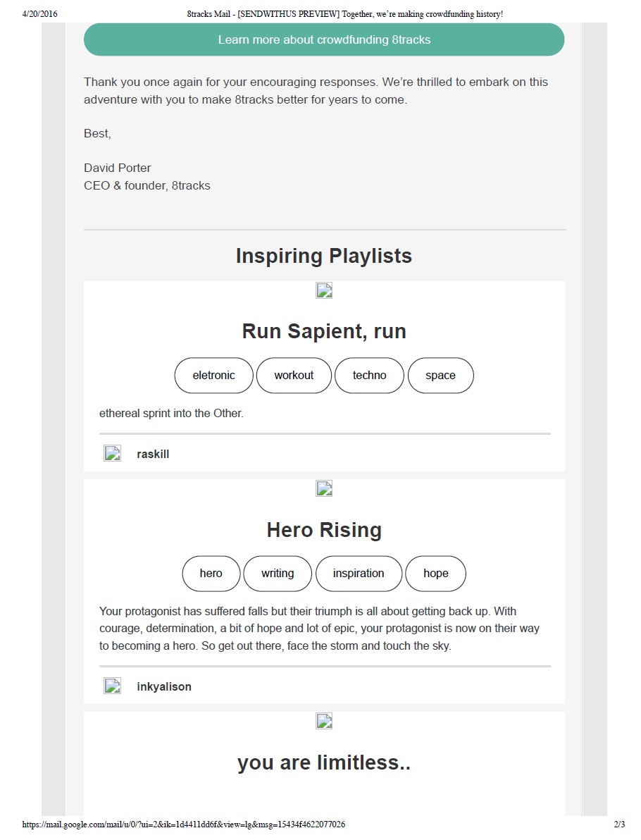The width and height of the screenshot is (641, 840).
Task: Open the you are limitless.. playlist title
Action: point(324,762)
